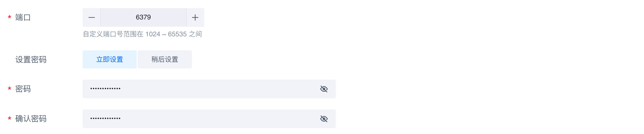644x134 pixels.
Task: Decrease the port number with minus button
Action: (x=92, y=17)
